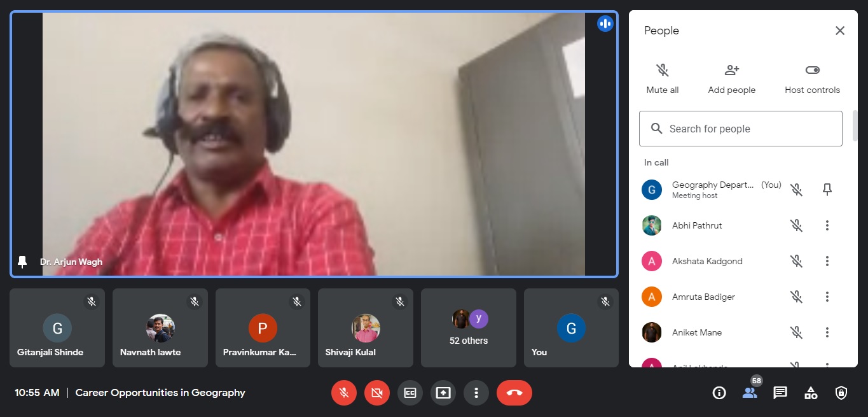Mute Akshata Kadgond using mic icon

[x=796, y=261]
